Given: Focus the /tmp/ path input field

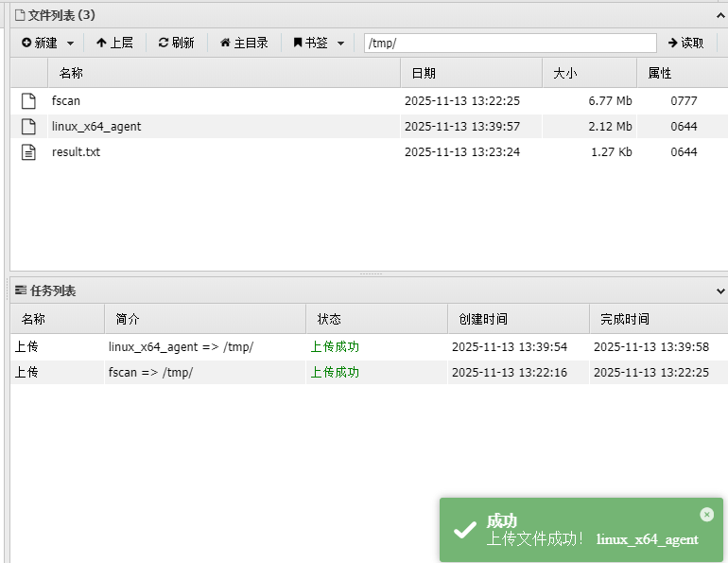Looking at the screenshot, I should pyautogui.click(x=510, y=44).
